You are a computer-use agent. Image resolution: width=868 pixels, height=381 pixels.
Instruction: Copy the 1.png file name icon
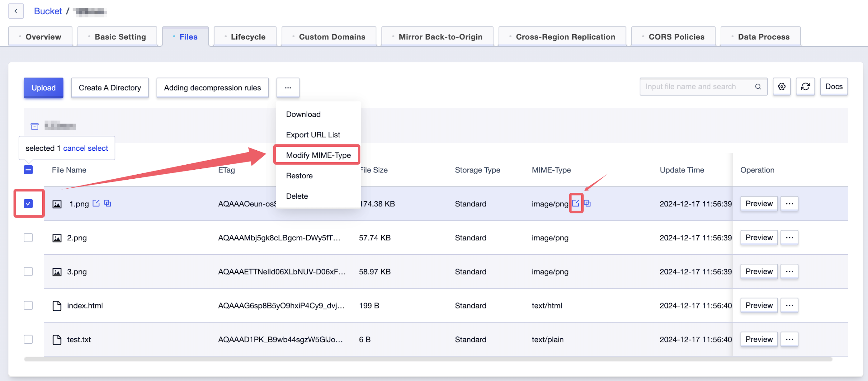pyautogui.click(x=107, y=203)
